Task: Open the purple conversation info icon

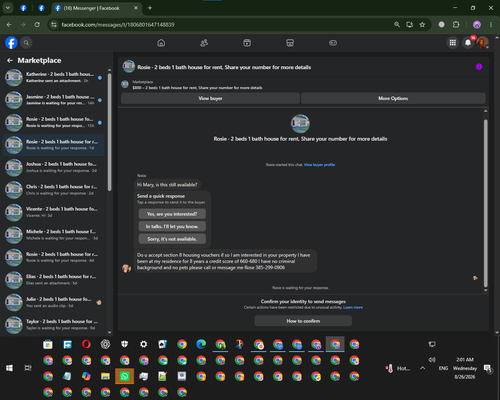Action: [479, 67]
